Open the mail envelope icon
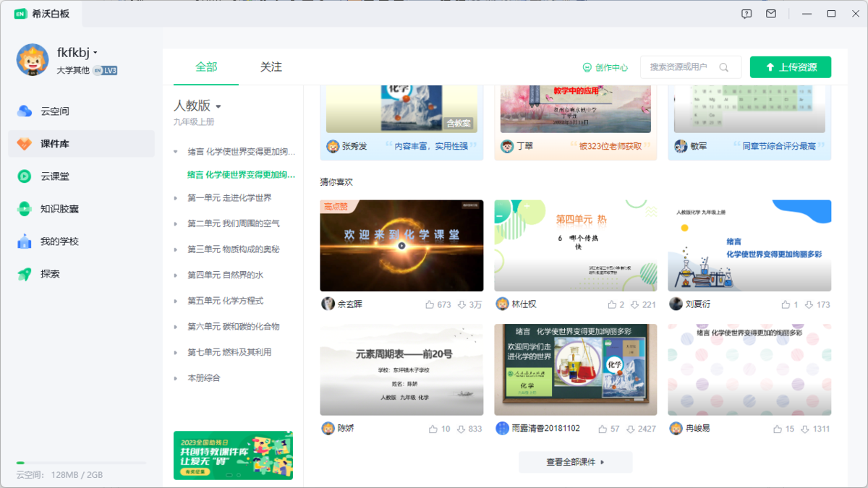Viewport: 868px width, 488px height. pyautogui.click(x=770, y=13)
